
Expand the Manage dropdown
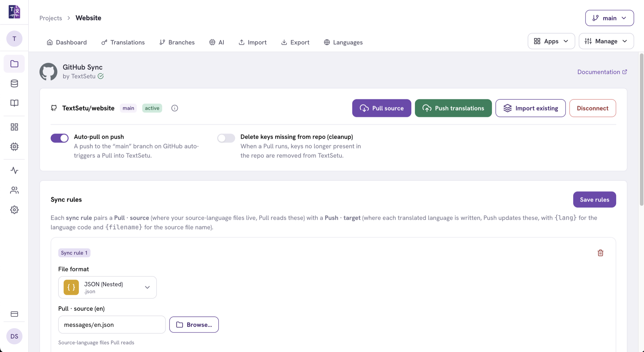click(x=606, y=41)
